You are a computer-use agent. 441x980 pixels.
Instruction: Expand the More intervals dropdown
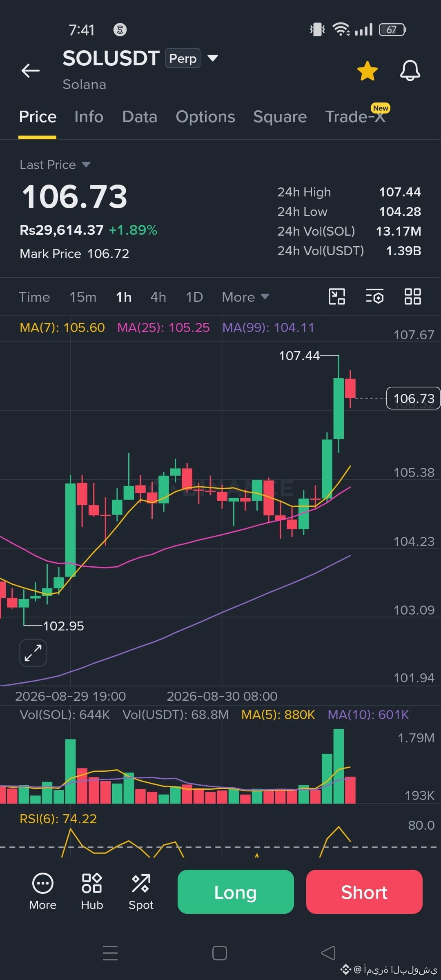pos(245,297)
